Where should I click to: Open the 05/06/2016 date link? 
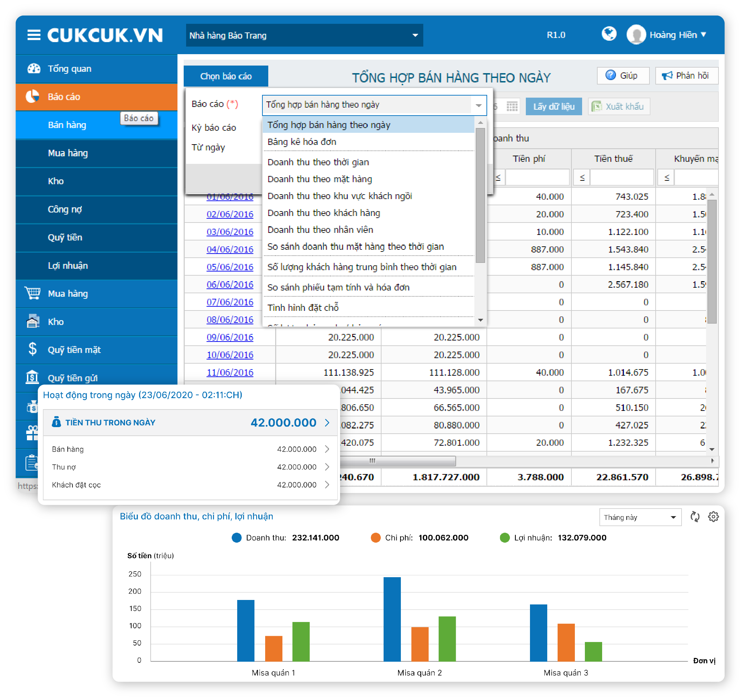pyautogui.click(x=230, y=267)
